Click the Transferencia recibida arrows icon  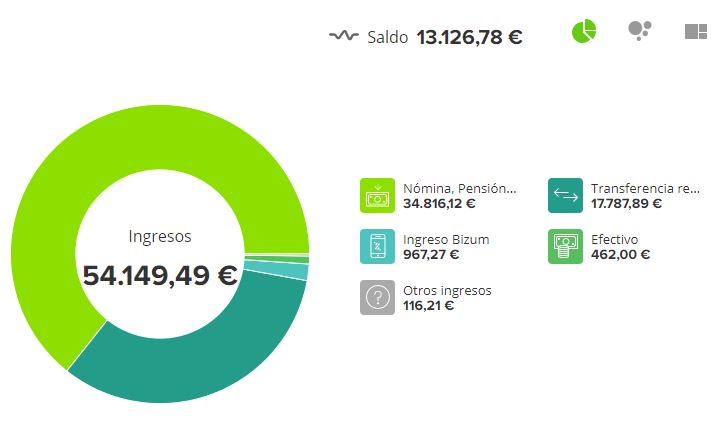pyautogui.click(x=566, y=195)
